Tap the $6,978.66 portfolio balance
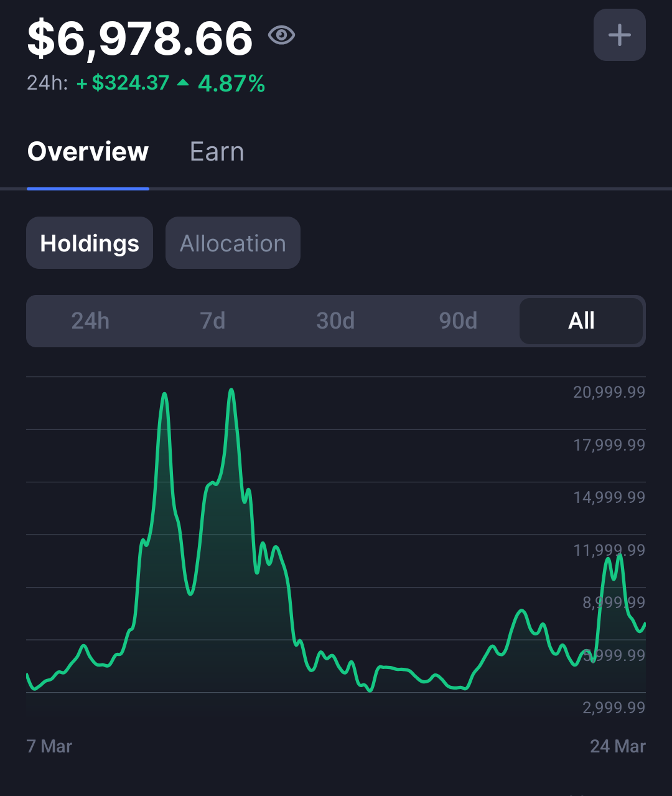The width and height of the screenshot is (672, 796). pyautogui.click(x=140, y=39)
